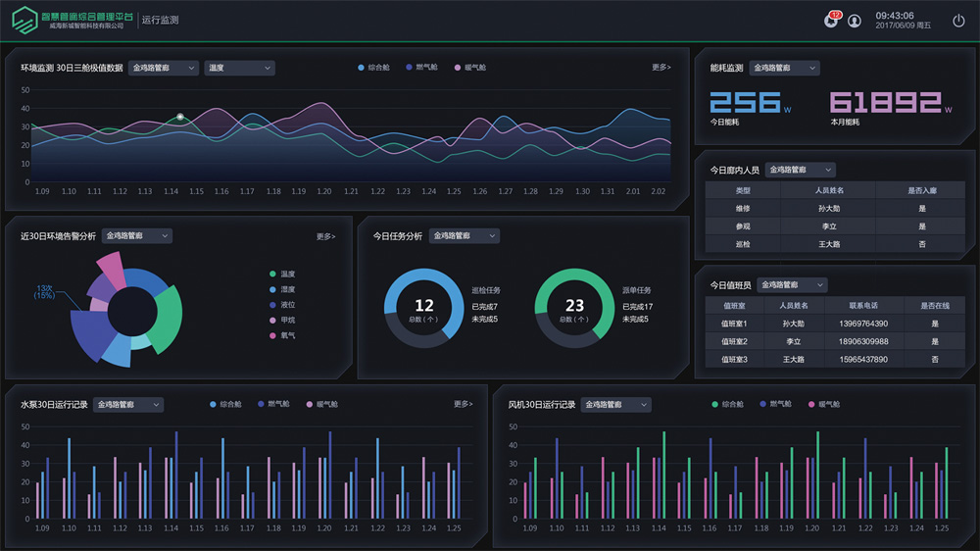
Task: Click phone number 13969764390
Action: click(x=863, y=324)
